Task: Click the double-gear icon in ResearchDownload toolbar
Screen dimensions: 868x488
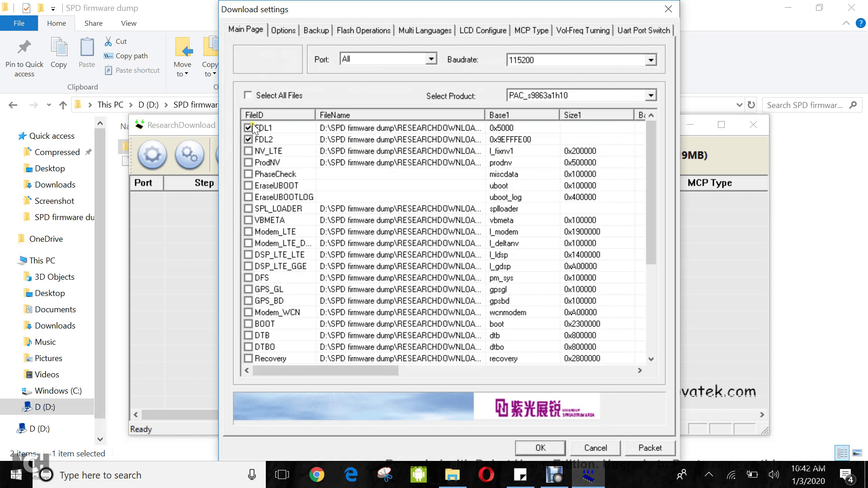Action: click(189, 155)
